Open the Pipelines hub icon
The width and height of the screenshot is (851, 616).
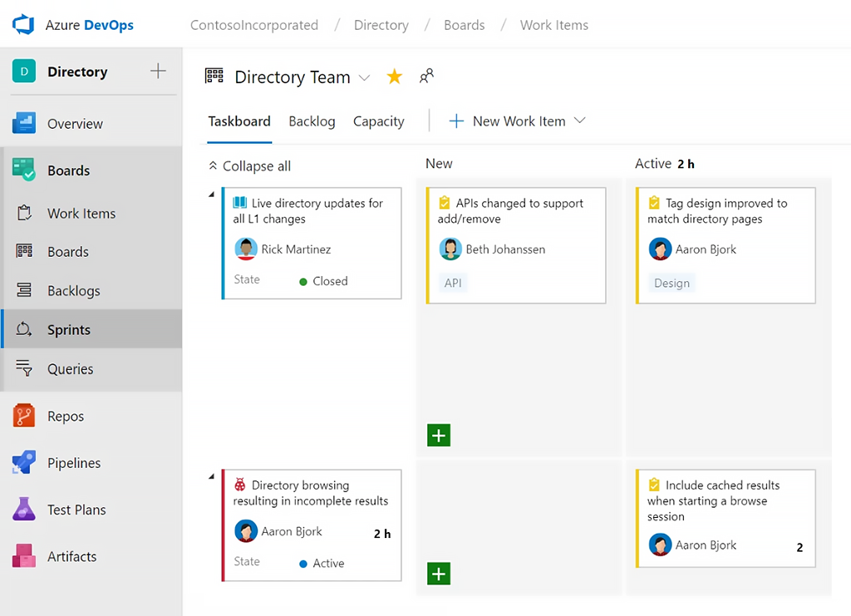(x=24, y=462)
